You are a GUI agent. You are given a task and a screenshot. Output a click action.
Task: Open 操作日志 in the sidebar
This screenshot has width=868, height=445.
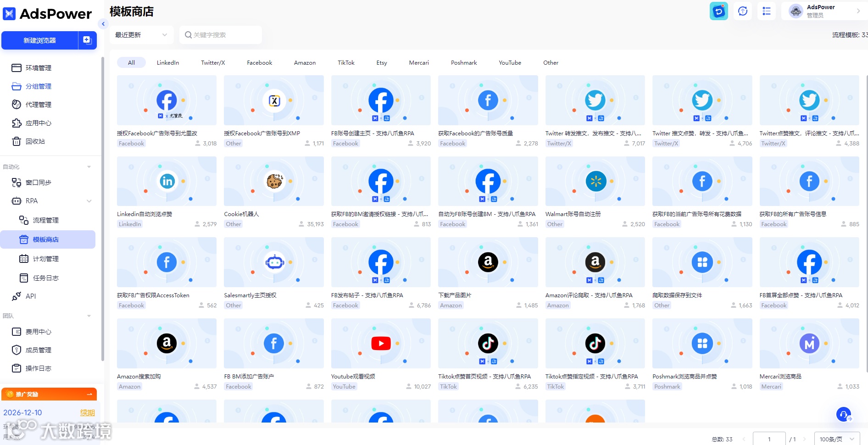[39, 368]
